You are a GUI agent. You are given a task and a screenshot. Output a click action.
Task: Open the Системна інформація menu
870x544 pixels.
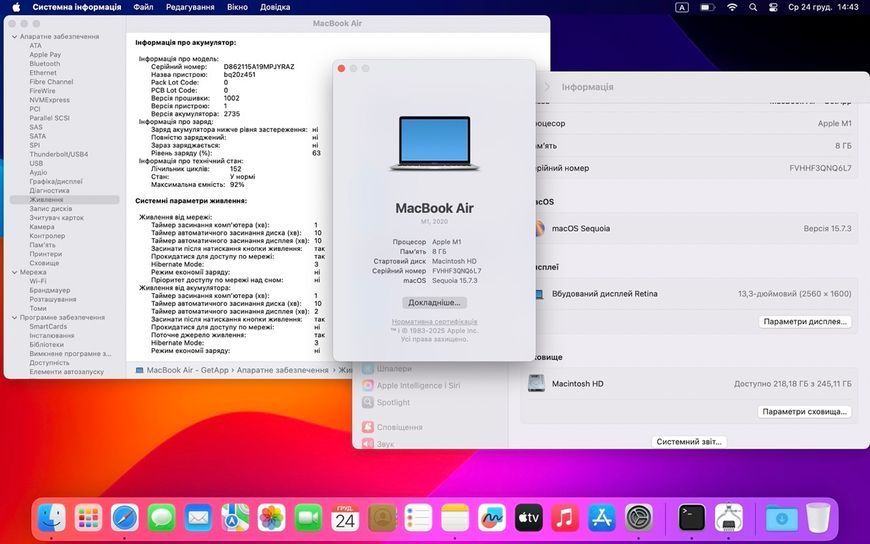pos(77,7)
